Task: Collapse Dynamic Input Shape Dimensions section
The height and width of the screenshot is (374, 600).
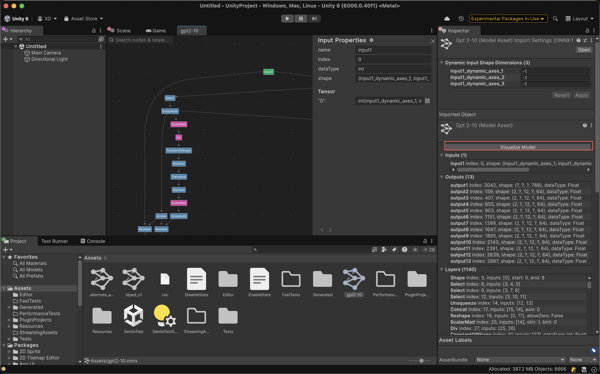Action: 442,63
